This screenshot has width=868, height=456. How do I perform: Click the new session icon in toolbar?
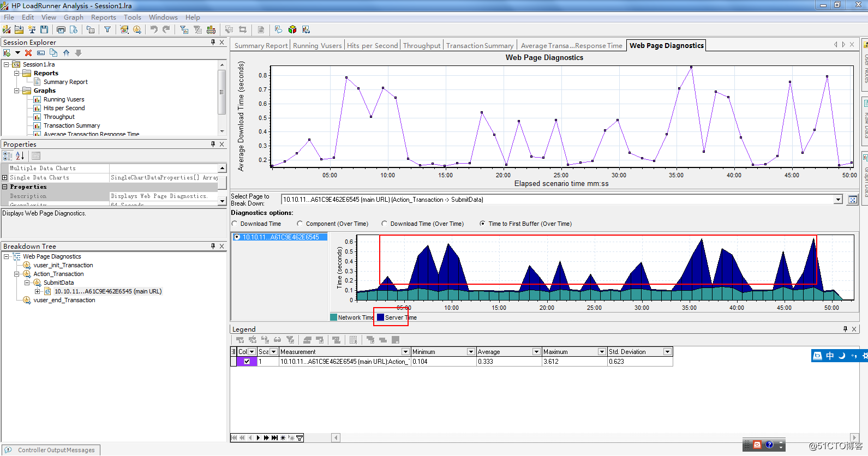[x=7, y=29]
